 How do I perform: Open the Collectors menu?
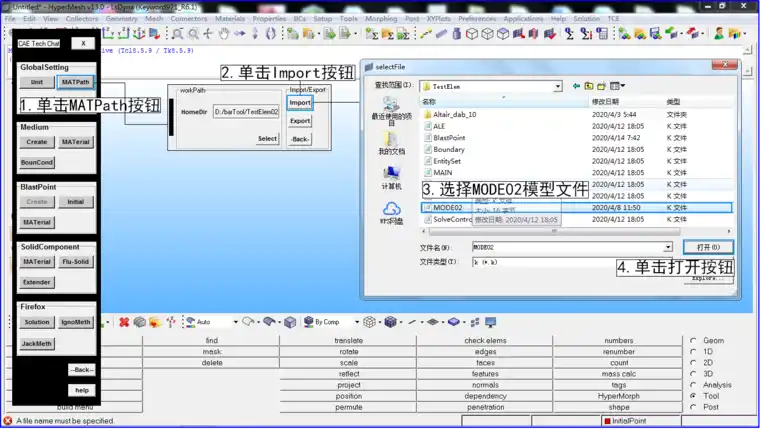coord(82,18)
